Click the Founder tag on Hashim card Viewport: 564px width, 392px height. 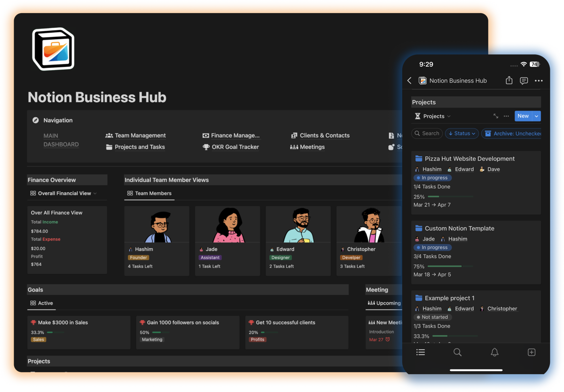pyautogui.click(x=138, y=257)
